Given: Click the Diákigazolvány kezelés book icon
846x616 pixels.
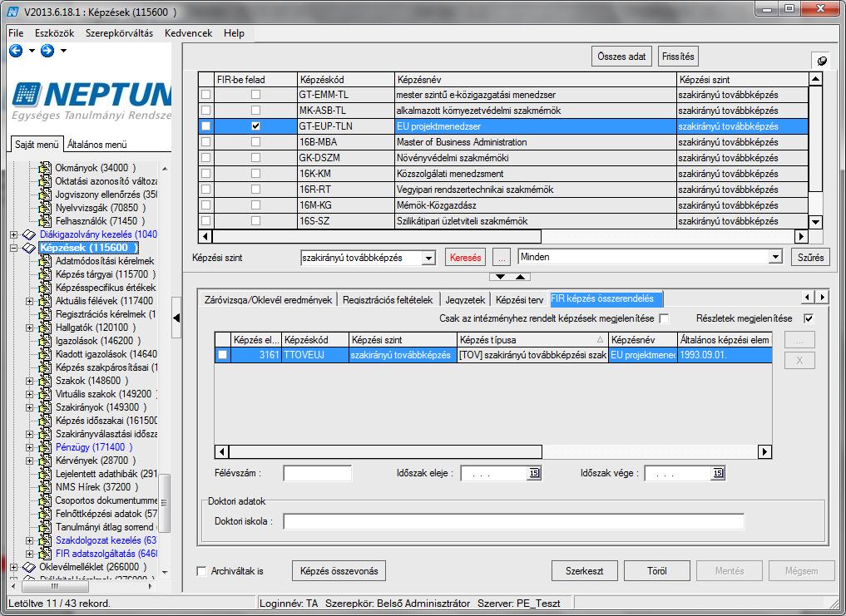Looking at the screenshot, I should (29, 234).
